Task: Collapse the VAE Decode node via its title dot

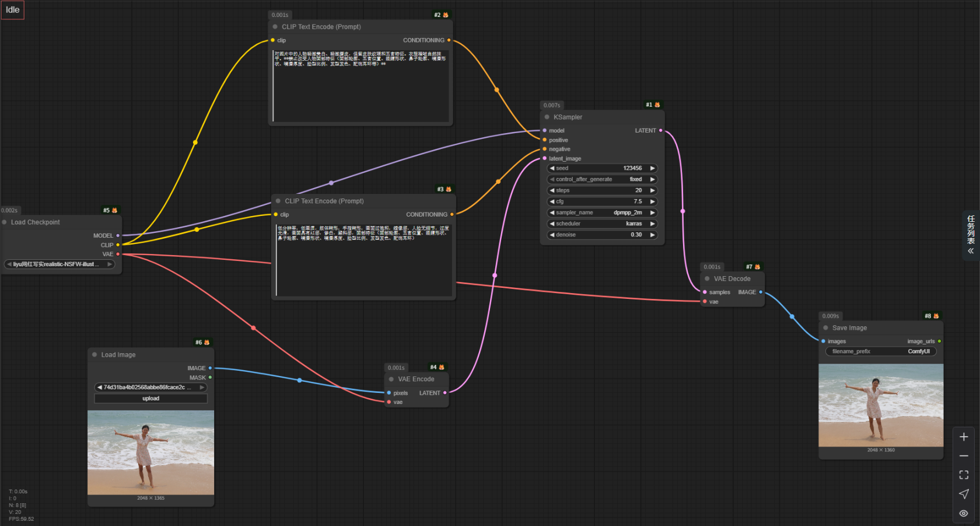Action: point(707,279)
